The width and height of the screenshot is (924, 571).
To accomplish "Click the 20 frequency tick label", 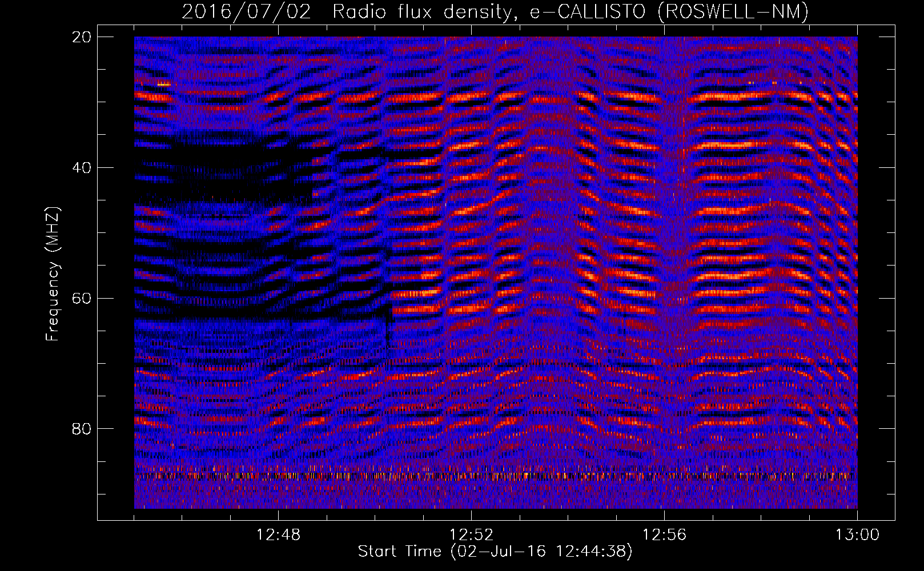I will [x=81, y=37].
